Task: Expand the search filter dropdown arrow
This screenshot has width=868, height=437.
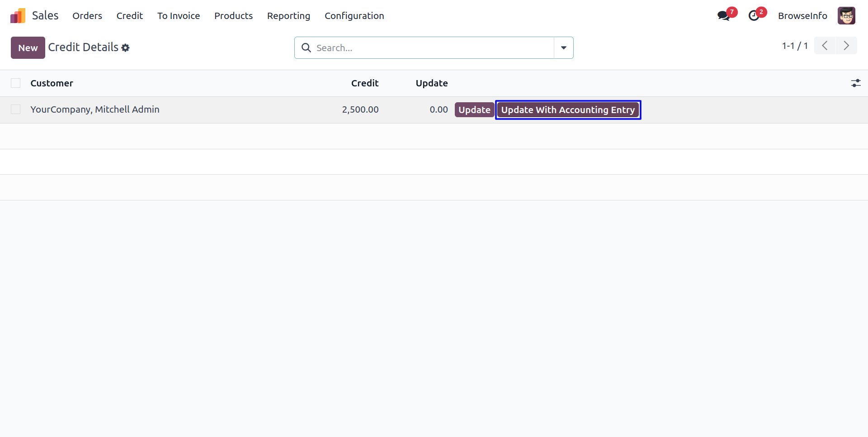Action: click(563, 48)
